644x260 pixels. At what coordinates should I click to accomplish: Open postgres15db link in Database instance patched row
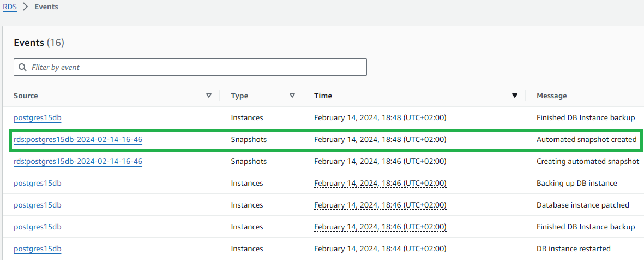(x=38, y=205)
